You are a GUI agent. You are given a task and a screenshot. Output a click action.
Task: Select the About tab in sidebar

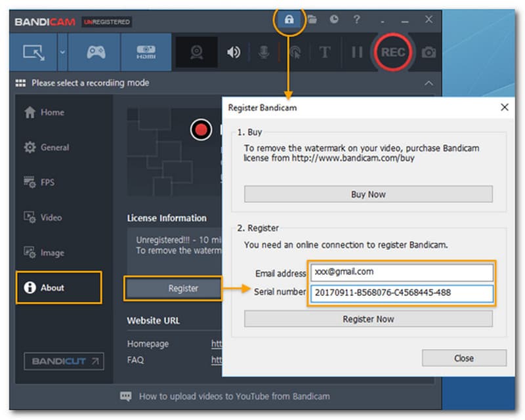pos(58,287)
